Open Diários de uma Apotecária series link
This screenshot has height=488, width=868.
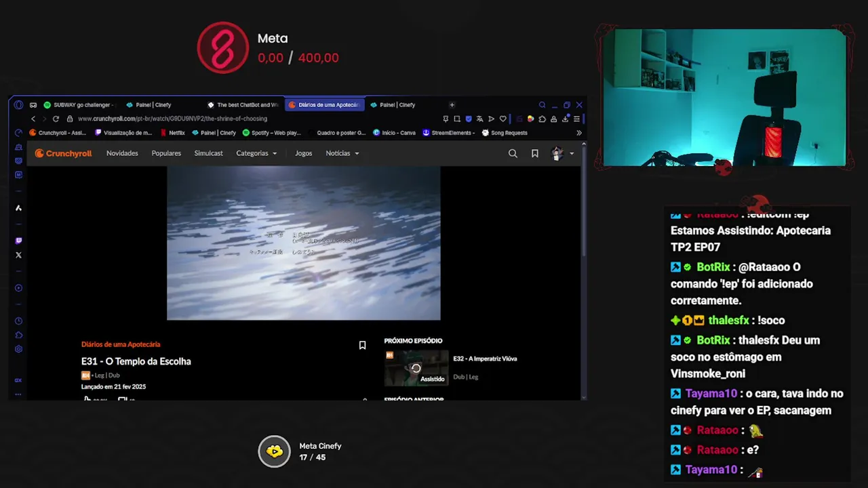(121, 344)
